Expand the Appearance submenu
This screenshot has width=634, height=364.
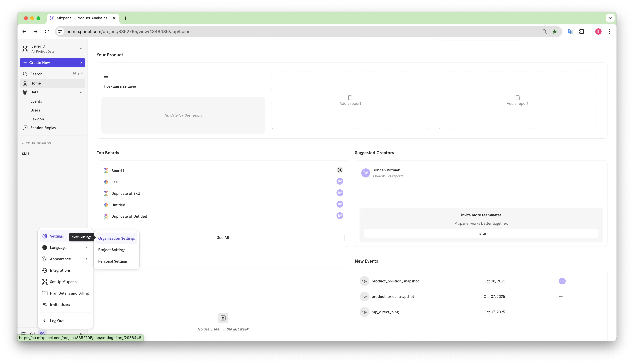pyautogui.click(x=86, y=259)
